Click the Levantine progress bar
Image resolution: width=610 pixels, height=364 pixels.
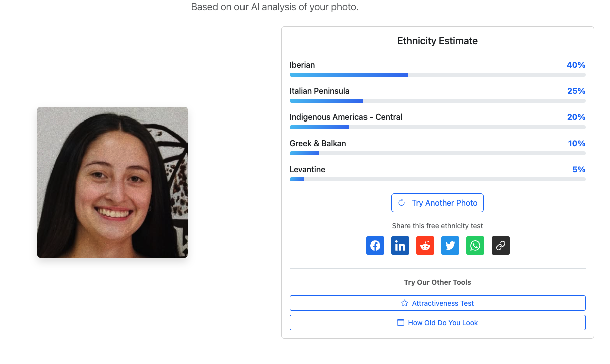click(437, 179)
